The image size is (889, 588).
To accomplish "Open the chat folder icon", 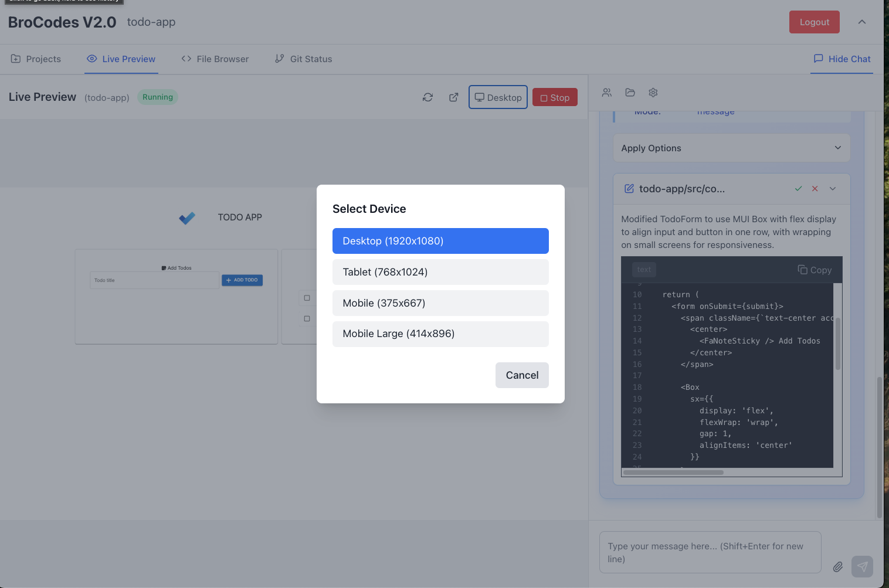I will point(630,93).
